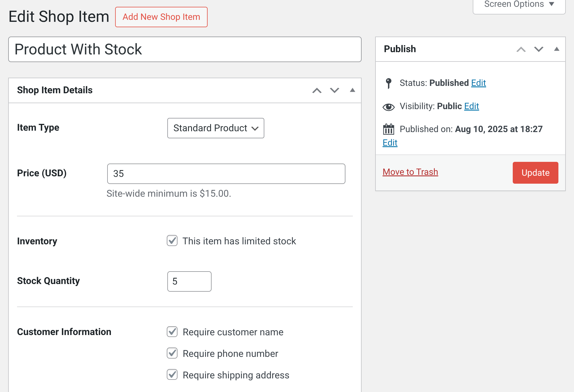
Task: Click the Price (USD) input field
Action: (x=226, y=174)
